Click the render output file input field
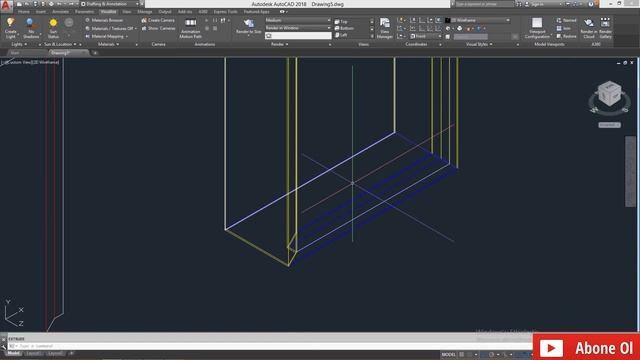This screenshot has height=360, width=640. [x=298, y=36]
